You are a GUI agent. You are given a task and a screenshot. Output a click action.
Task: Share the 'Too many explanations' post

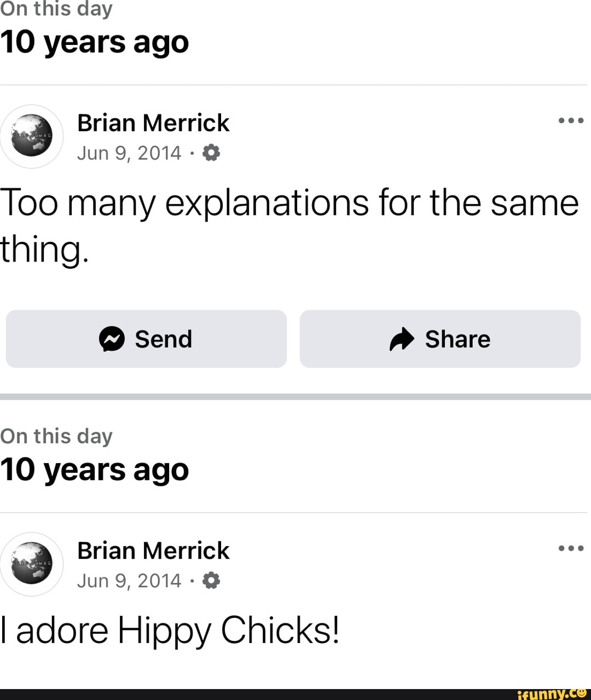click(440, 339)
